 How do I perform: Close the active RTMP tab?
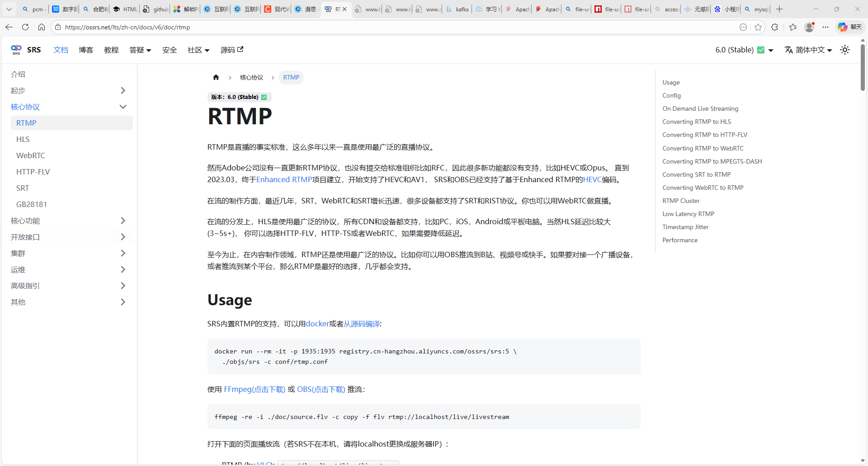coord(344,9)
